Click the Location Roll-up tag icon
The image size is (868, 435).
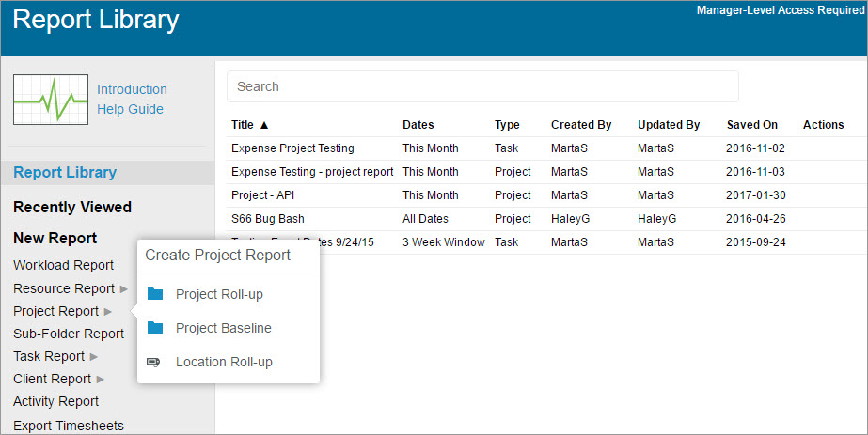click(153, 362)
